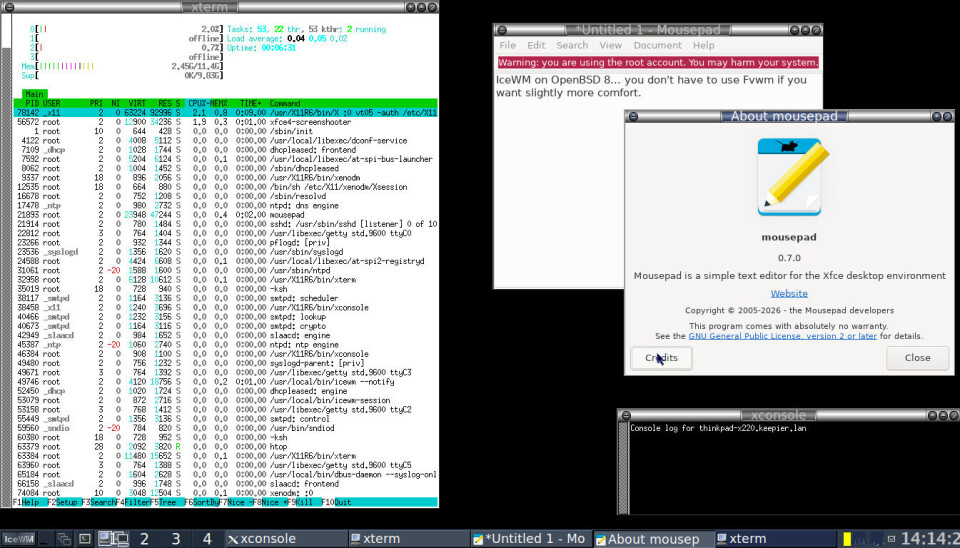Open the Website link in About dialog
960x548 pixels.
coord(789,293)
